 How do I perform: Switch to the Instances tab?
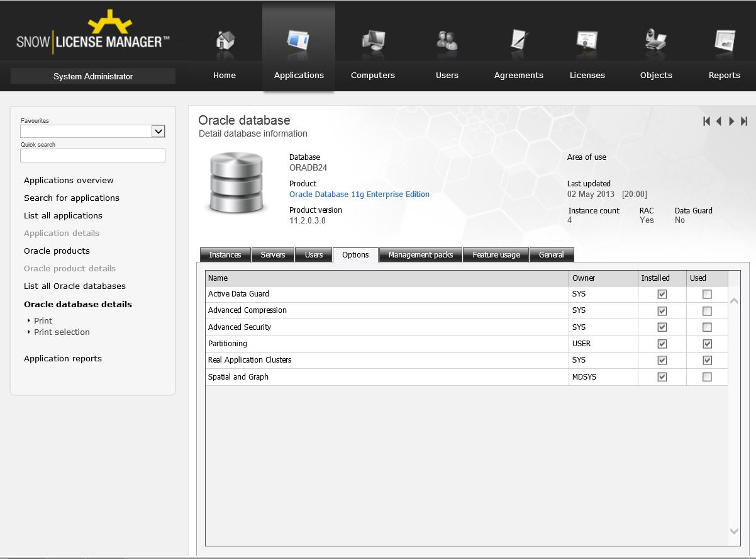click(x=225, y=255)
